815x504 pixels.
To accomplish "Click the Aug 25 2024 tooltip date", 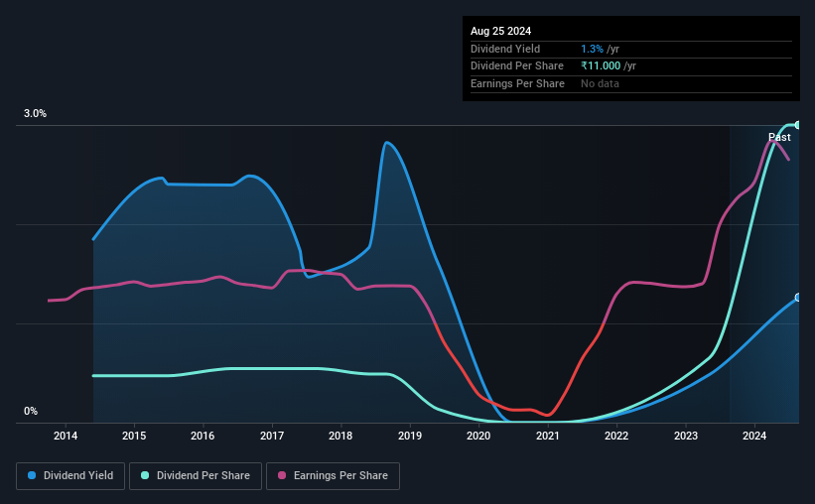I will click(500, 31).
